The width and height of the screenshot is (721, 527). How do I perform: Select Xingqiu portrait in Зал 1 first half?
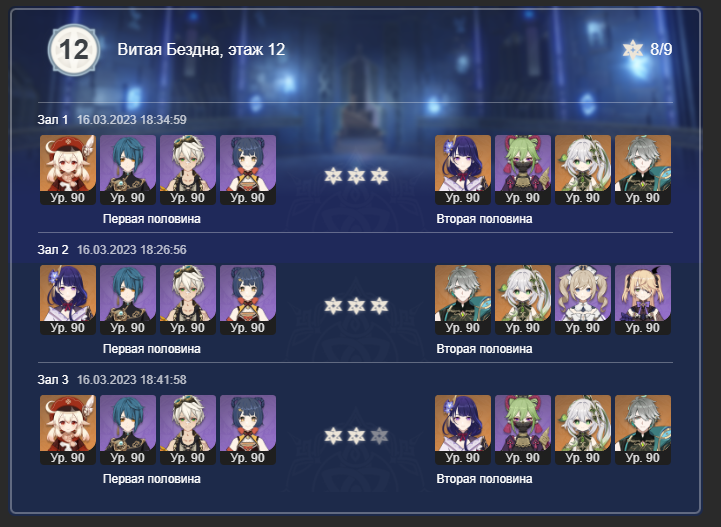point(128,170)
